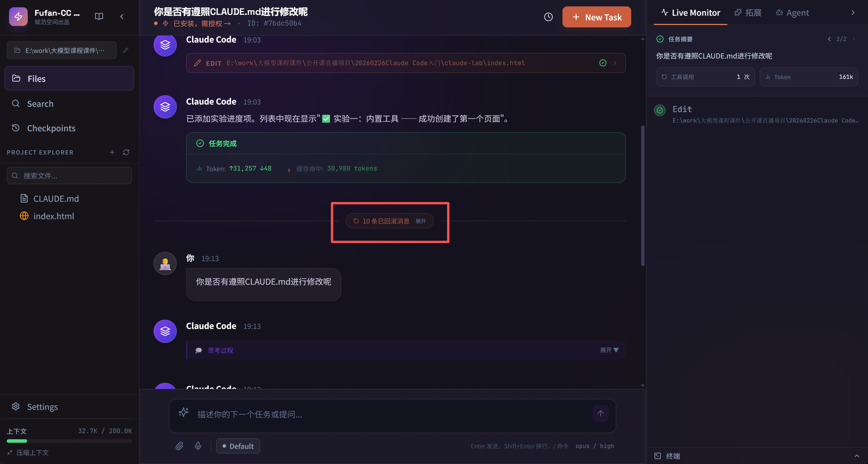Click the Fufan-CC lightning logo icon

pyautogui.click(x=18, y=17)
